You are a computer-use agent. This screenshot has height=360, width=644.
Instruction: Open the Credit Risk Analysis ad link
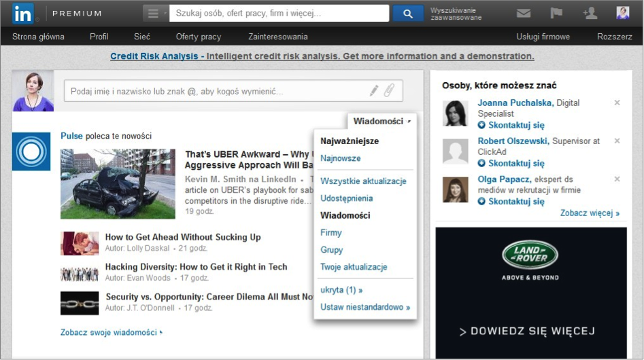click(x=322, y=56)
